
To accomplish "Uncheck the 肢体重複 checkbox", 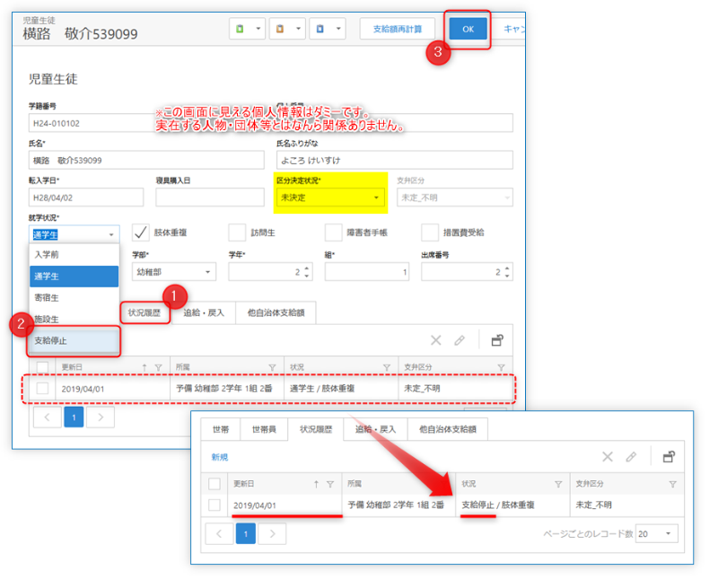I will pos(141,233).
